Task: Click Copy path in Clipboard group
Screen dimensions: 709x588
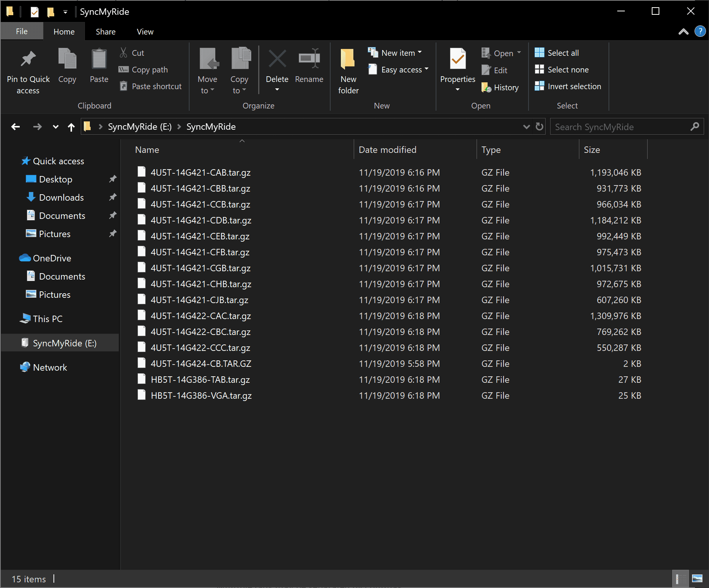Action: tap(143, 69)
